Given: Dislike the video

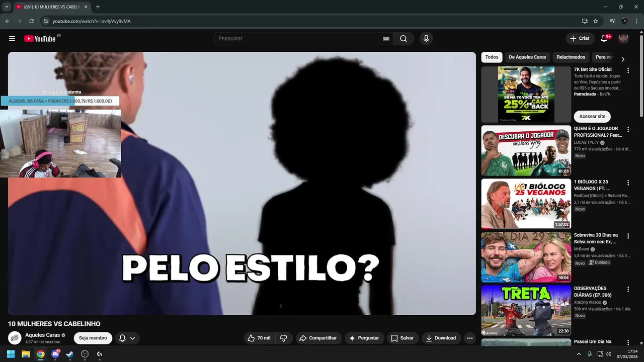Looking at the screenshot, I should [x=283, y=338].
